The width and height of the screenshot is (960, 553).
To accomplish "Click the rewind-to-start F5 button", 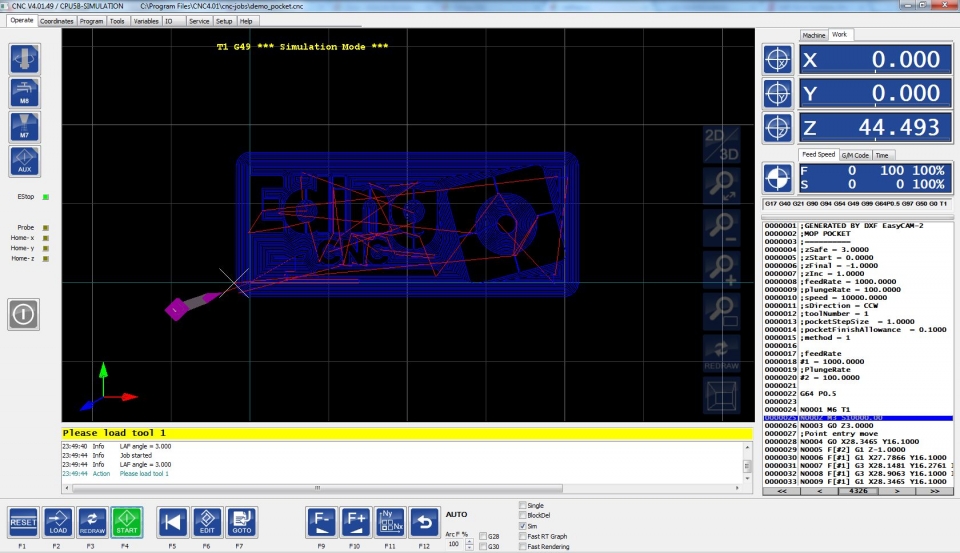I will 173,522.
